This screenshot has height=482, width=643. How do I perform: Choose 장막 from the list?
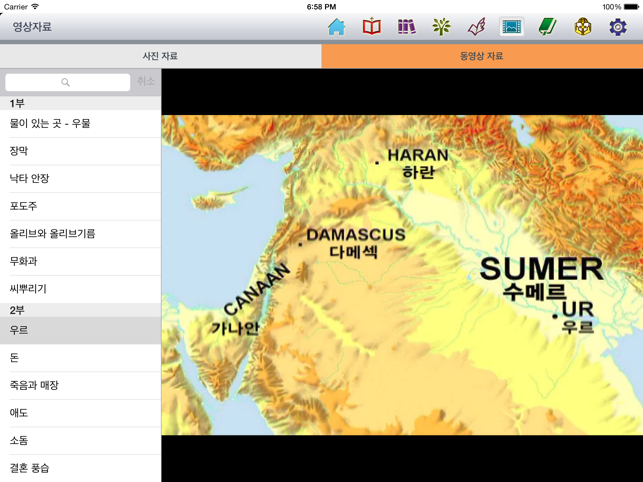click(x=80, y=151)
